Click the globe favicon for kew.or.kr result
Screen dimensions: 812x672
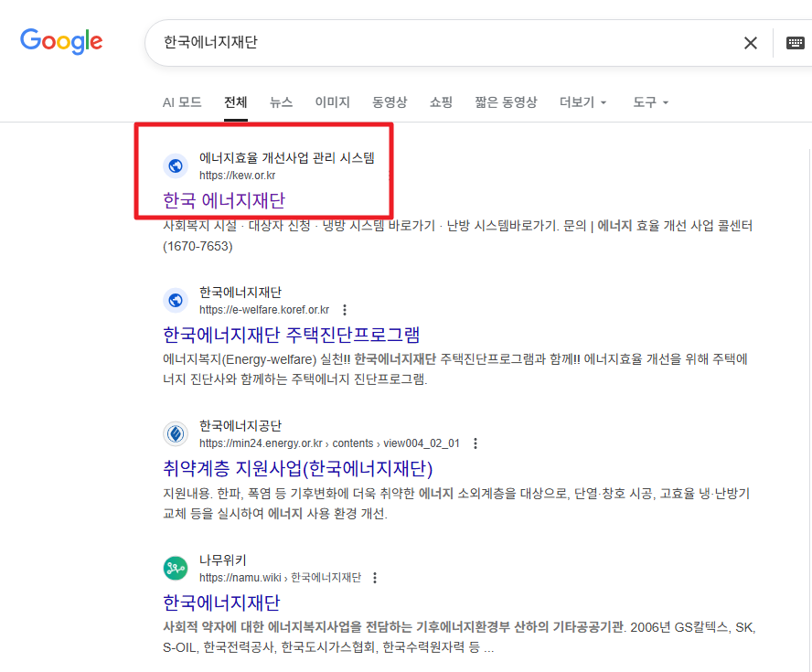click(176, 165)
